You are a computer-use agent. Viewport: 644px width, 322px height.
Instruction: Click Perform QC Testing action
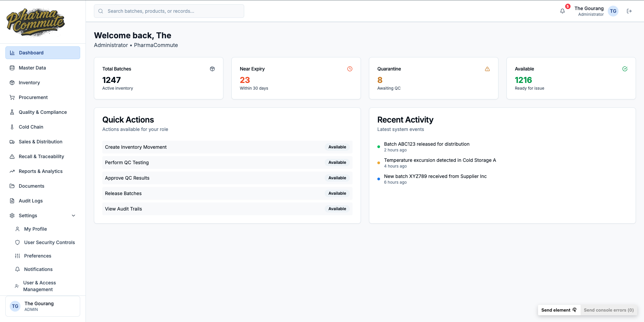click(x=227, y=163)
